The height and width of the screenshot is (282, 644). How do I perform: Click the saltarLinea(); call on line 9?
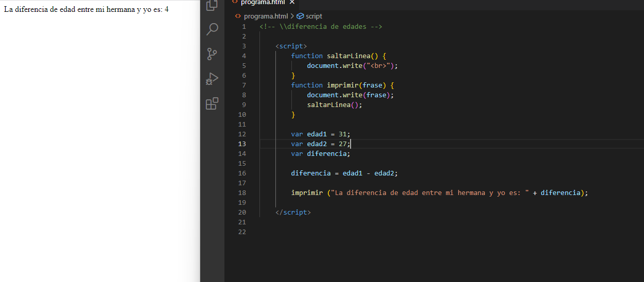(x=335, y=104)
